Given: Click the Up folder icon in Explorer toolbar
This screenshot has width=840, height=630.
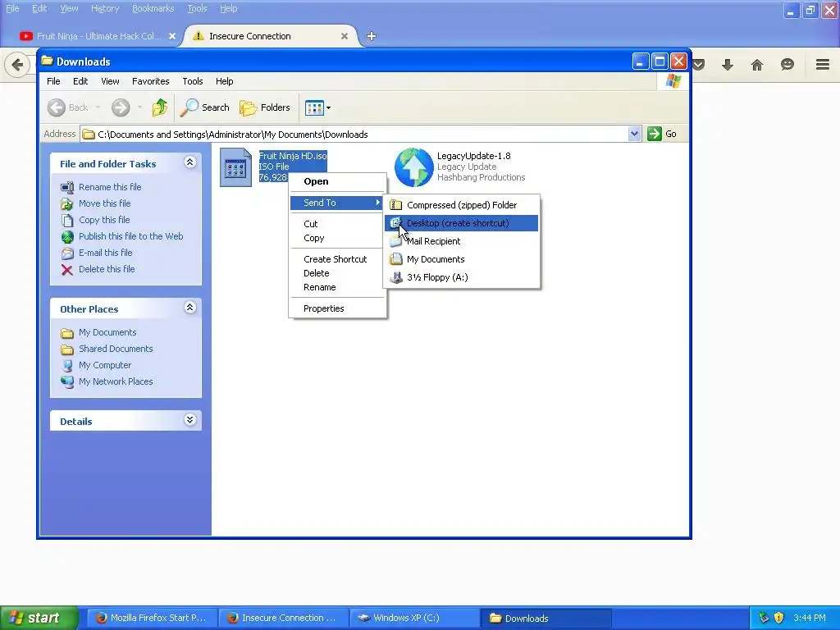Looking at the screenshot, I should coord(160,107).
